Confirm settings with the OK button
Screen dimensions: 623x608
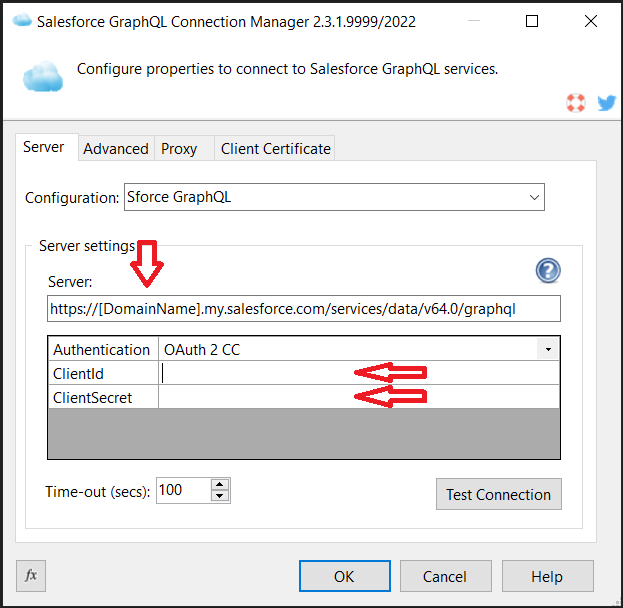click(x=344, y=576)
